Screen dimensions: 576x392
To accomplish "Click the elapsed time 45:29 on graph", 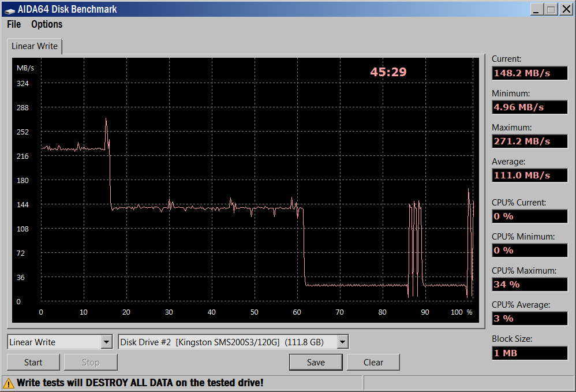I will 388,72.
